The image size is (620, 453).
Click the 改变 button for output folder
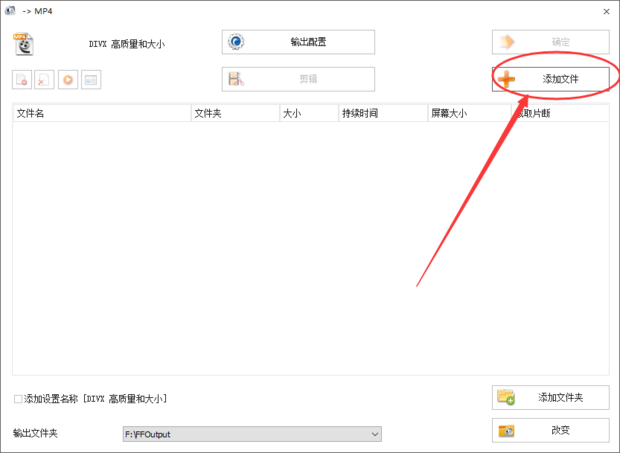(x=550, y=430)
